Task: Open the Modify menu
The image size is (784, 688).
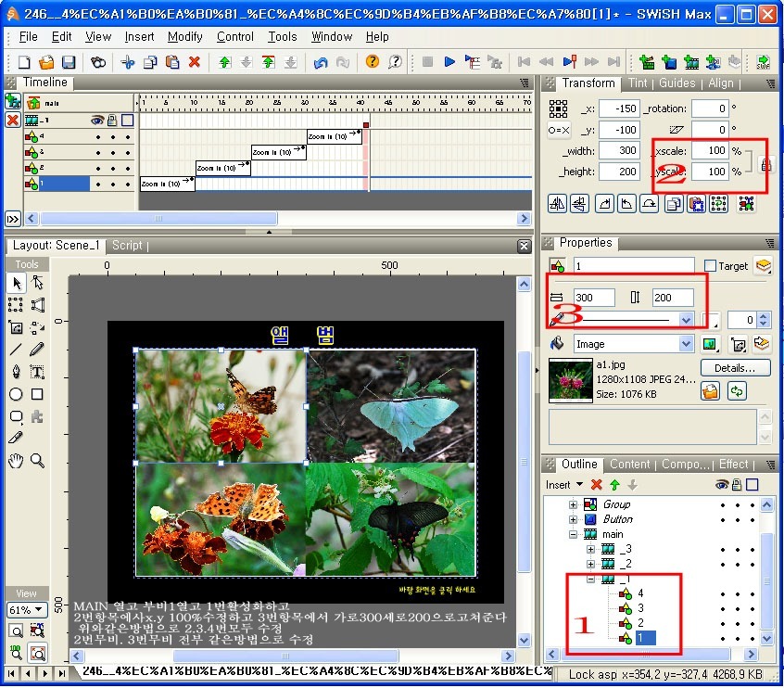Action: pos(185,36)
